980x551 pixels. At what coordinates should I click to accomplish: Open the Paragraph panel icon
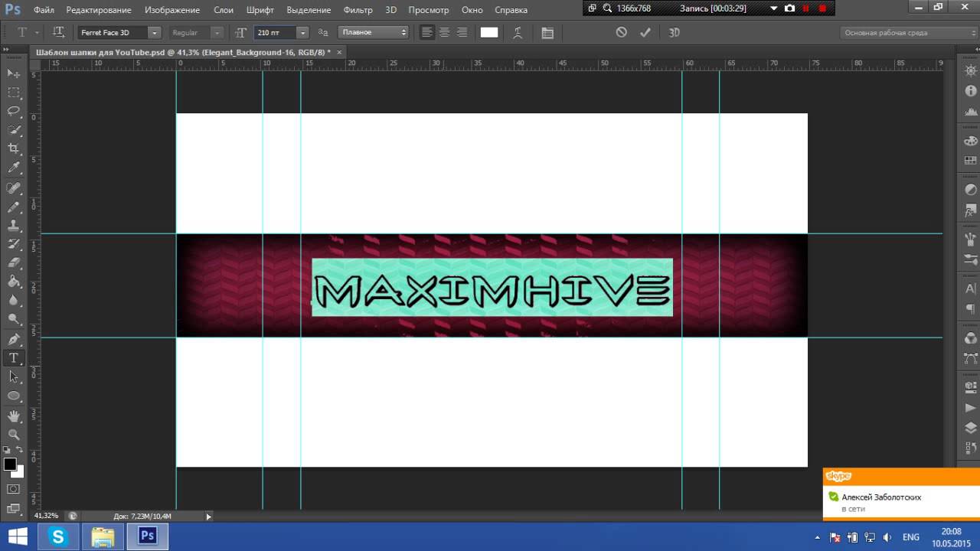[970, 308]
